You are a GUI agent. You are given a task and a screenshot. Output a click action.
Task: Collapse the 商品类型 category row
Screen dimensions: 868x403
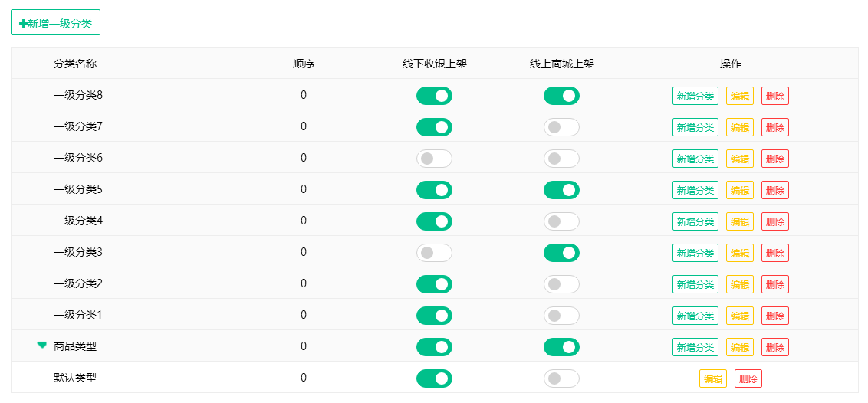[x=42, y=346]
